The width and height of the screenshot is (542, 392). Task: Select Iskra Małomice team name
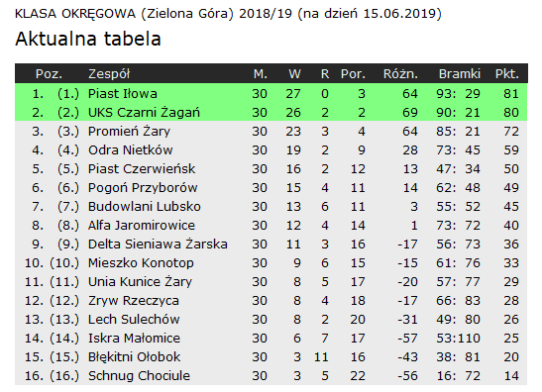click(x=134, y=338)
